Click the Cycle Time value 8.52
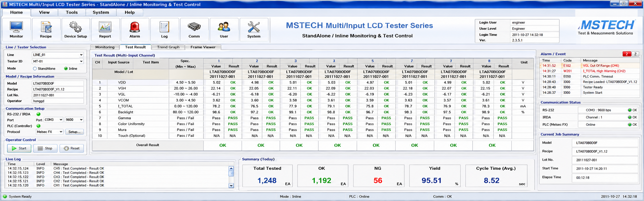Screen dimensions: 644x201 [491, 180]
